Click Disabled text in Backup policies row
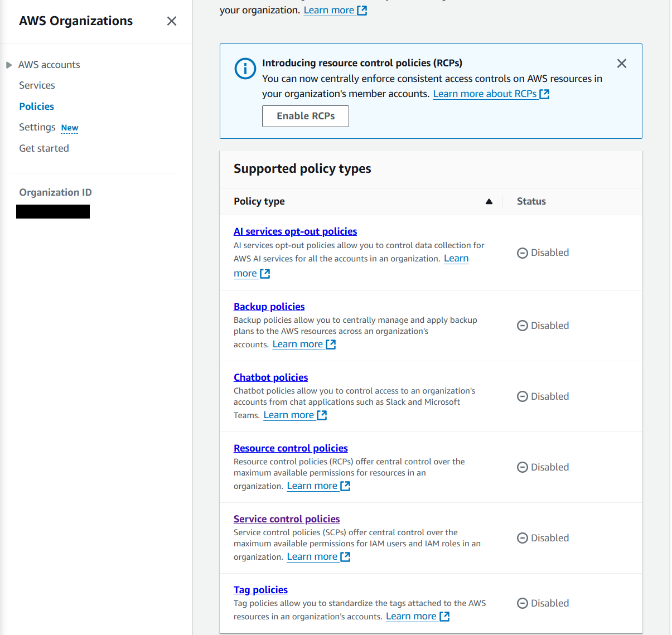 (550, 326)
